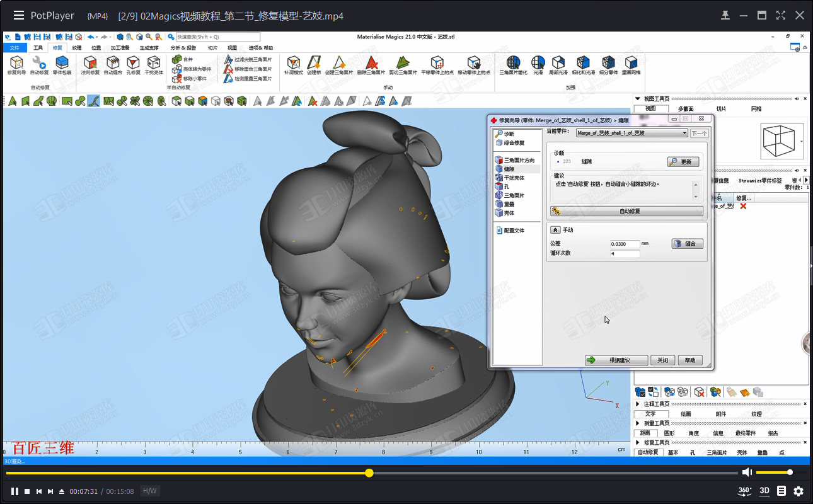This screenshot has height=504, width=813.
Task: Click the 删除三角面片 tool
Action: pyautogui.click(x=371, y=66)
